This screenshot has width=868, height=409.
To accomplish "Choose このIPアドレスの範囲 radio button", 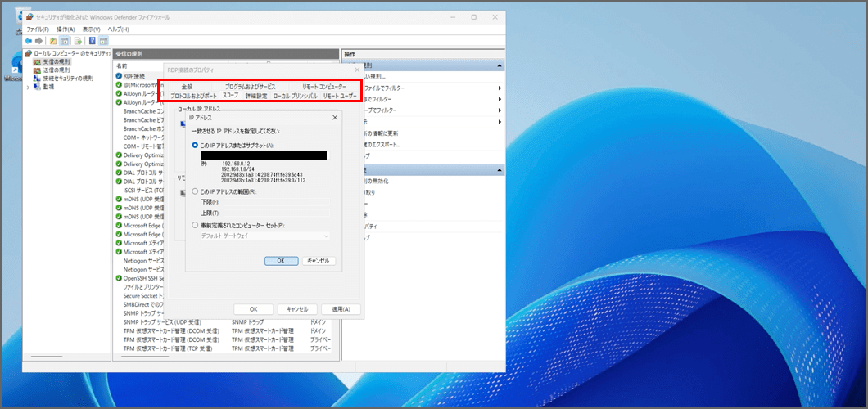I will 195,191.
